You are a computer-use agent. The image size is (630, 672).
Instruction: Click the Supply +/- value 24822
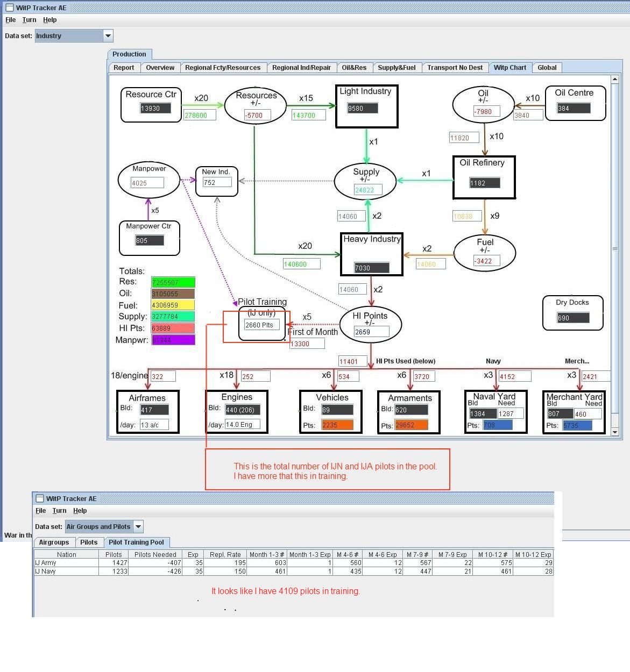368,190
